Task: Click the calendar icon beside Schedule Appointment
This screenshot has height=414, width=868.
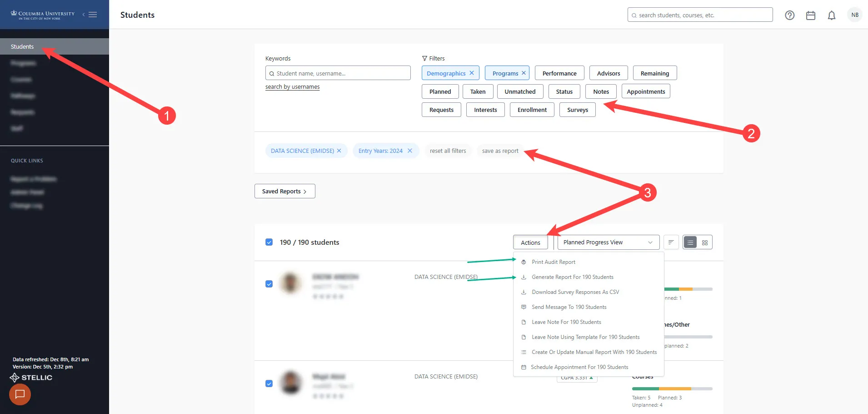Action: [x=524, y=367]
